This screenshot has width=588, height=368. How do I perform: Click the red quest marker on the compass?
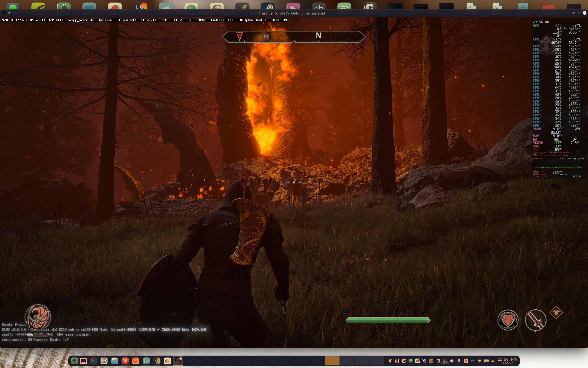click(x=239, y=36)
